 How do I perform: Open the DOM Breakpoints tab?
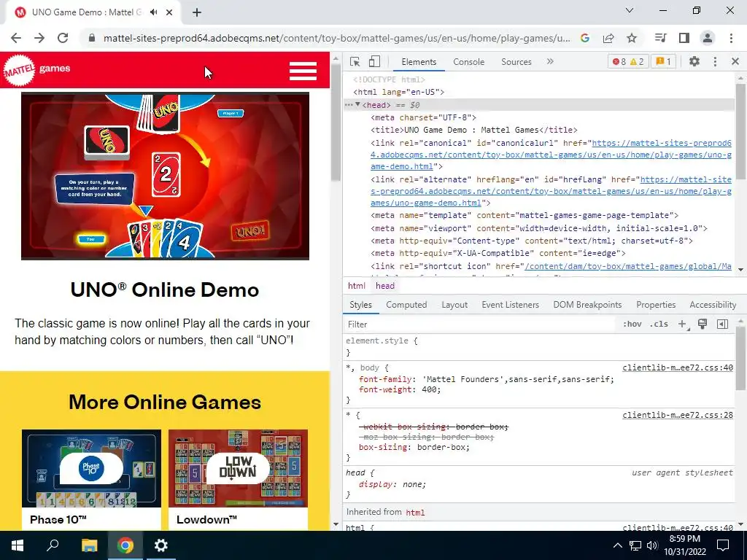click(x=587, y=305)
